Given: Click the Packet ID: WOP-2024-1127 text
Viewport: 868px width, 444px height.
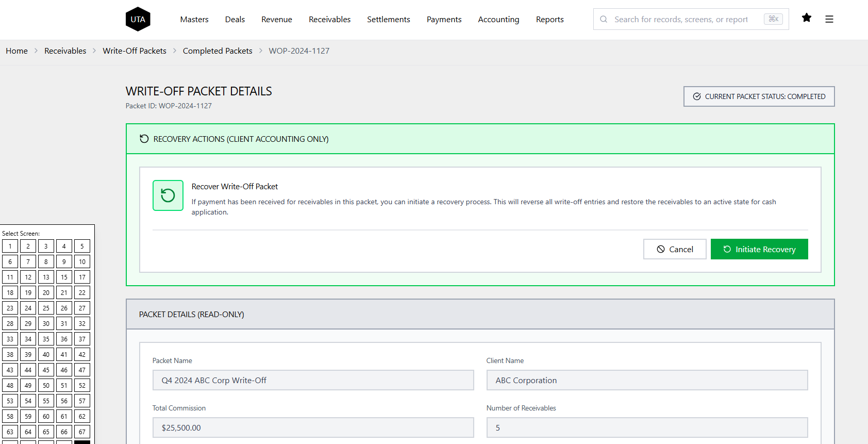Looking at the screenshot, I should (x=169, y=106).
